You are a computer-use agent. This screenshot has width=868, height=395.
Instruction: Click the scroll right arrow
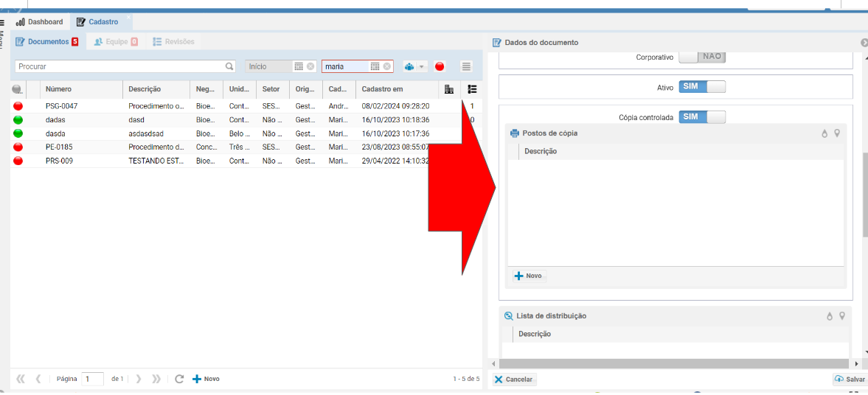pos(855,363)
